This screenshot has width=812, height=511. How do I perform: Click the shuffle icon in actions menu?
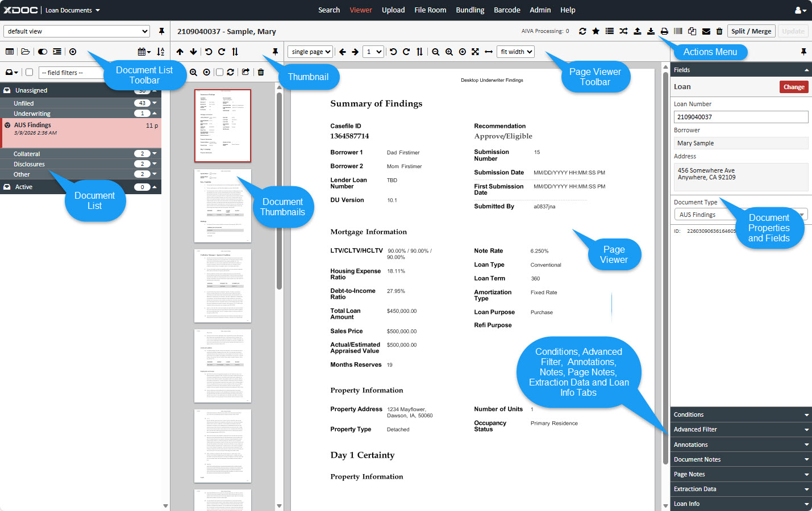click(x=623, y=31)
